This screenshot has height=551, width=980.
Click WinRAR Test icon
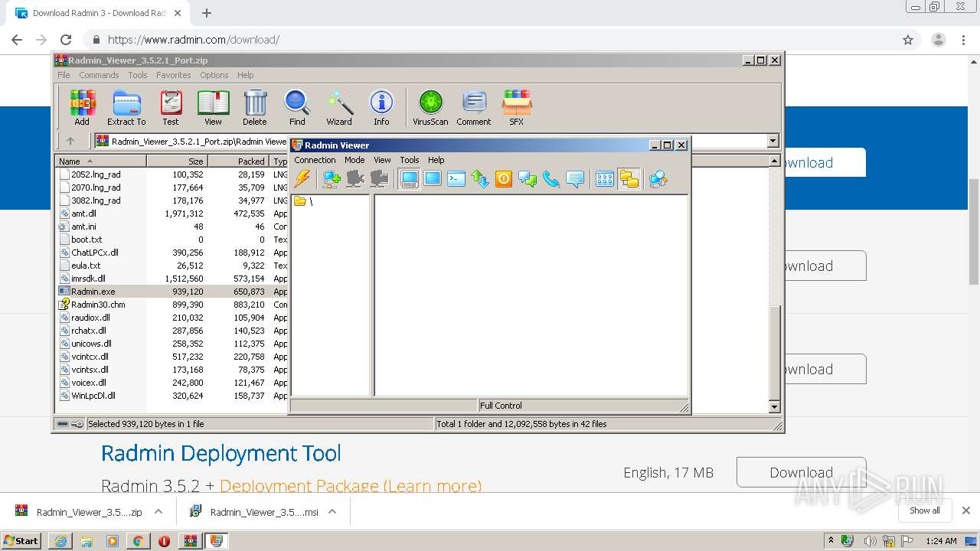[x=171, y=107]
